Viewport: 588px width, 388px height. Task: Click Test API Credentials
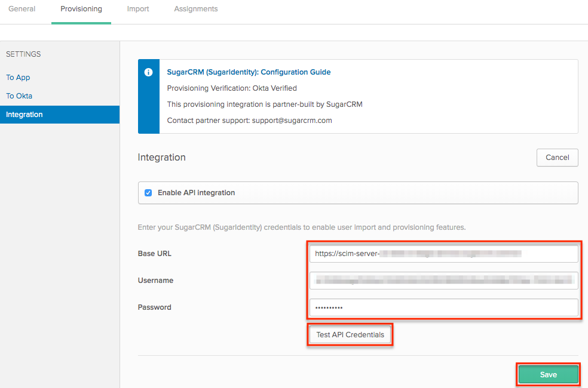coord(350,334)
